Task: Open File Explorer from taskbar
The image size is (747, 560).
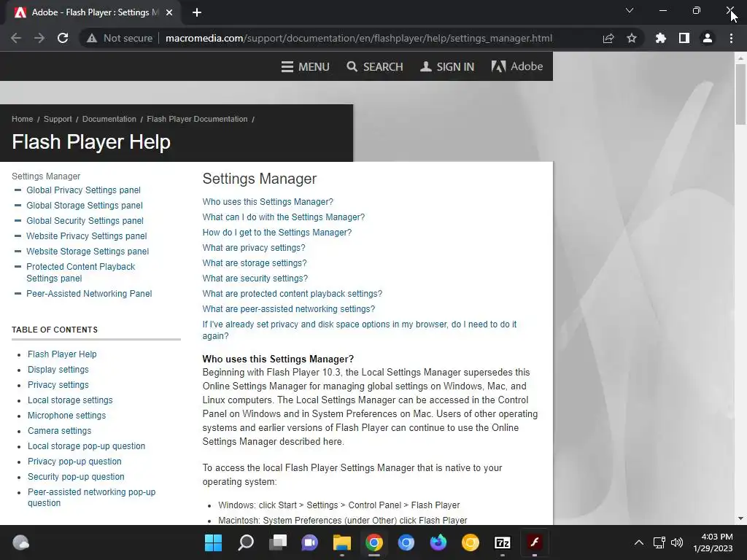Action: (341, 542)
